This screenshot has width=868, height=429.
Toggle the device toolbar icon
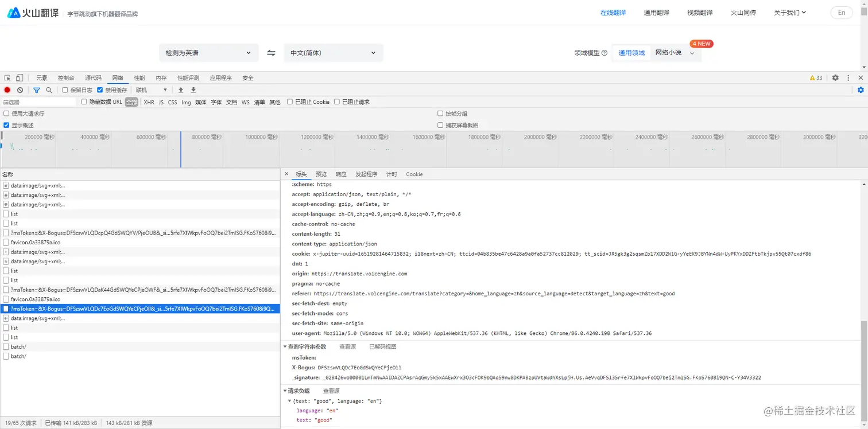(x=20, y=78)
